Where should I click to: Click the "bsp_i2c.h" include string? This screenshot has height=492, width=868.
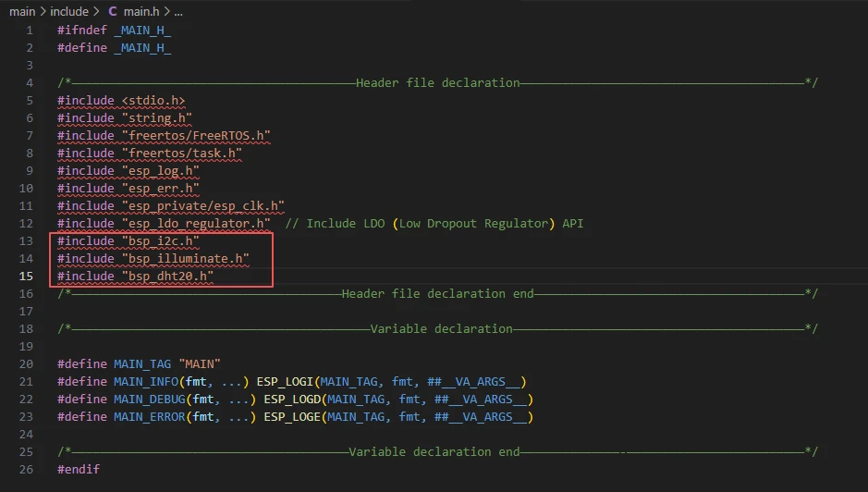coord(157,241)
